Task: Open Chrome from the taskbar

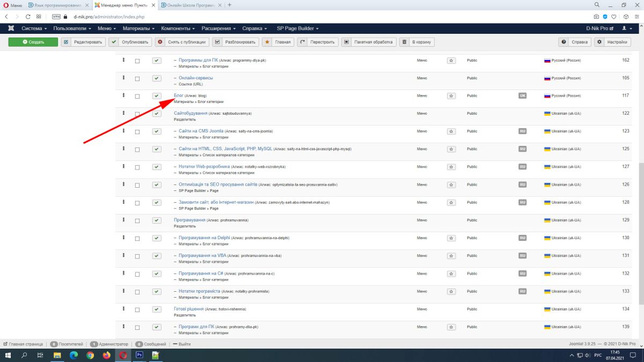Action: (x=90, y=355)
